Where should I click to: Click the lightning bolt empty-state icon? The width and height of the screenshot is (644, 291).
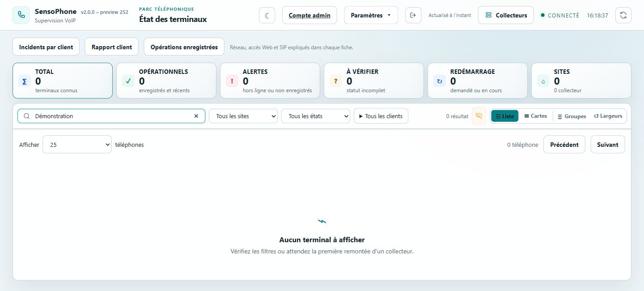(x=322, y=221)
